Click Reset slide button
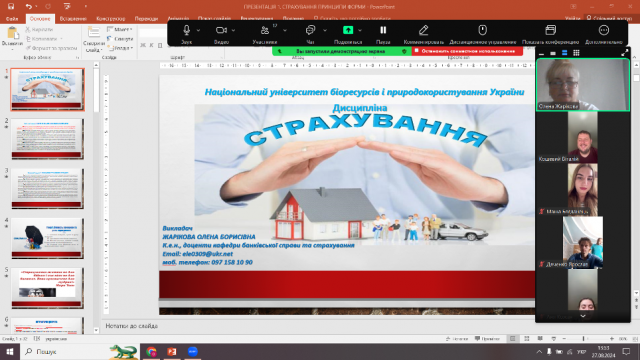This screenshot has width=640, height=360. point(120,39)
